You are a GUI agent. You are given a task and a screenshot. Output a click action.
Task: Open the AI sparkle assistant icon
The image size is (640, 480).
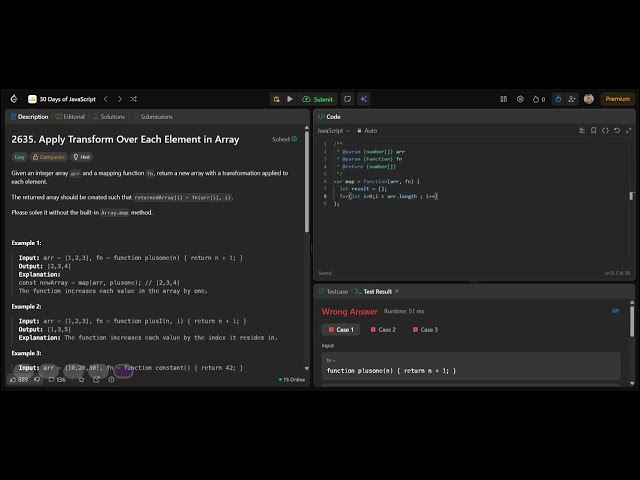363,99
